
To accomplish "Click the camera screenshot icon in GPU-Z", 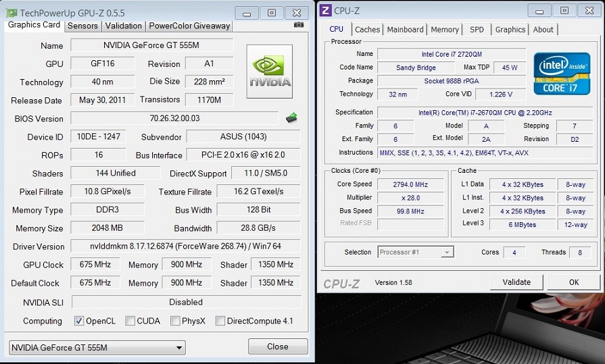I will 299,25.
